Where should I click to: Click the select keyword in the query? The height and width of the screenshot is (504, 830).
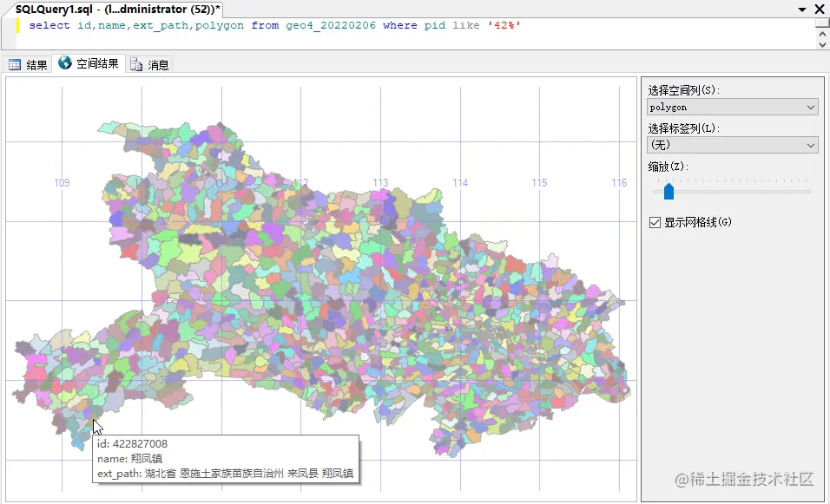tap(49, 25)
